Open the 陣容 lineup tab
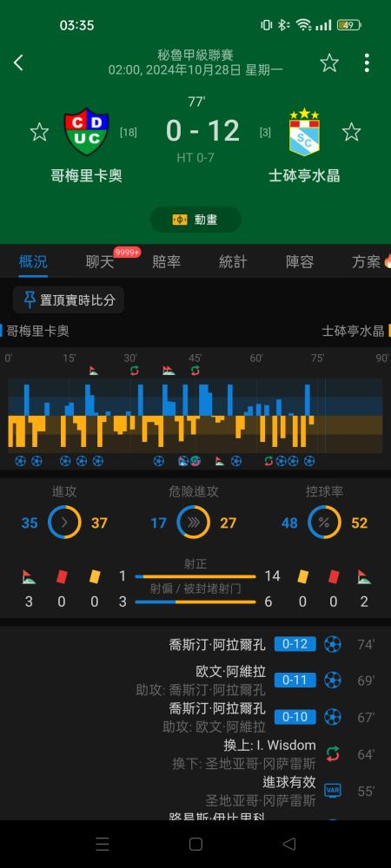 [300, 262]
